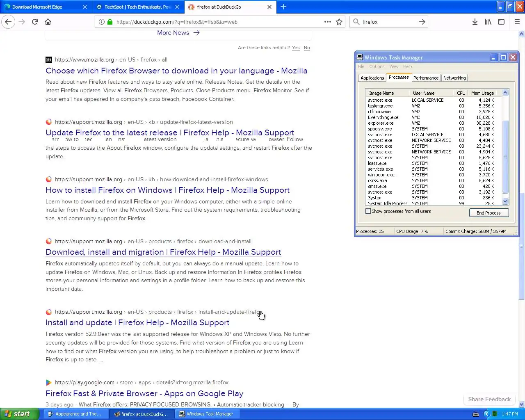Screen dimensions: 525x420
Task: Click green Task Manager CPU tray icon
Action: (x=495, y=414)
